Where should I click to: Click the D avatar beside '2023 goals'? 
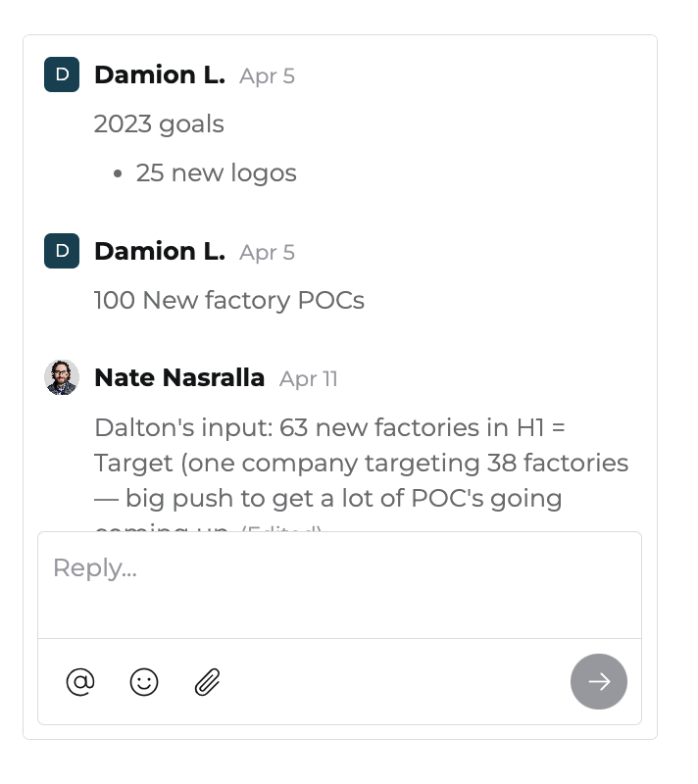[62, 74]
